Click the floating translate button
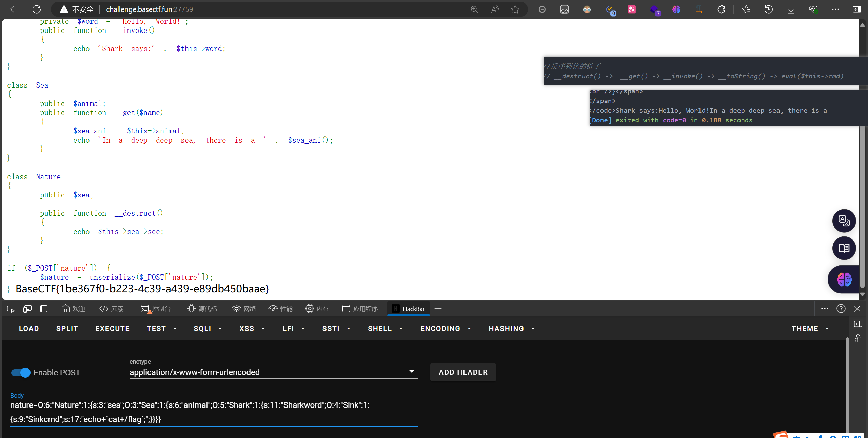 [x=844, y=221]
